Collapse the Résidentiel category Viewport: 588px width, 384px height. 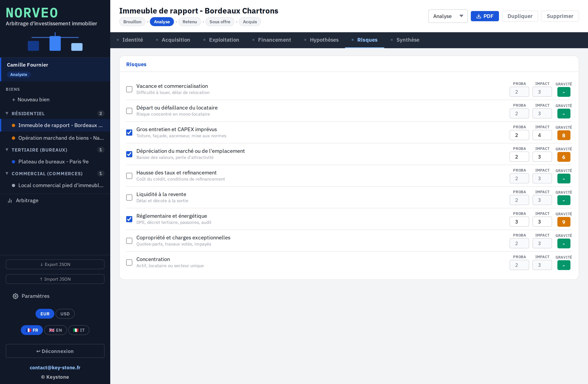pos(7,113)
